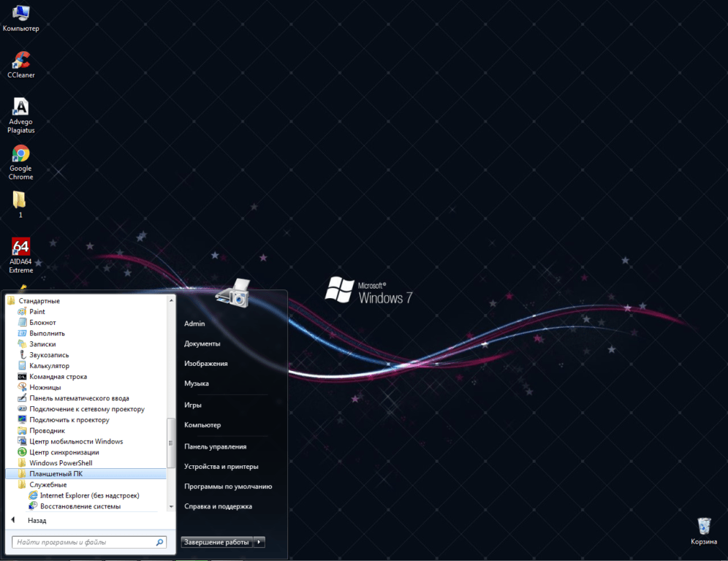
Task: Click the program list scroll-up arrow
Action: 171,301
